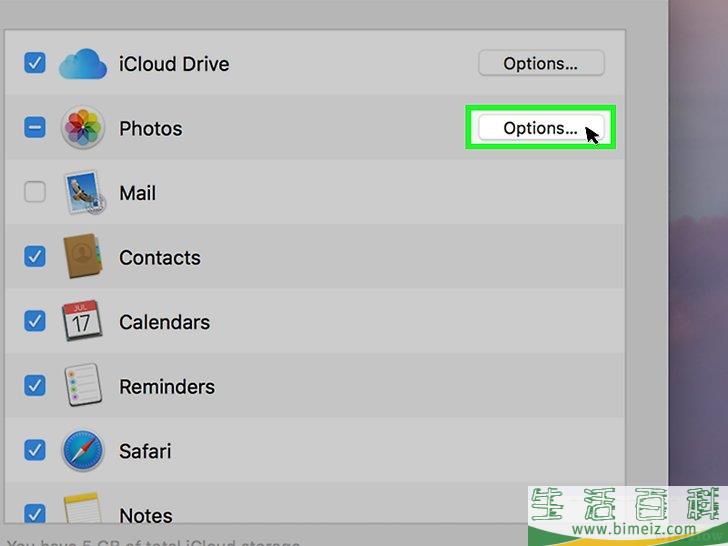Disable the Contacts checkbox
This screenshot has height=546, width=728.
pos(35,256)
